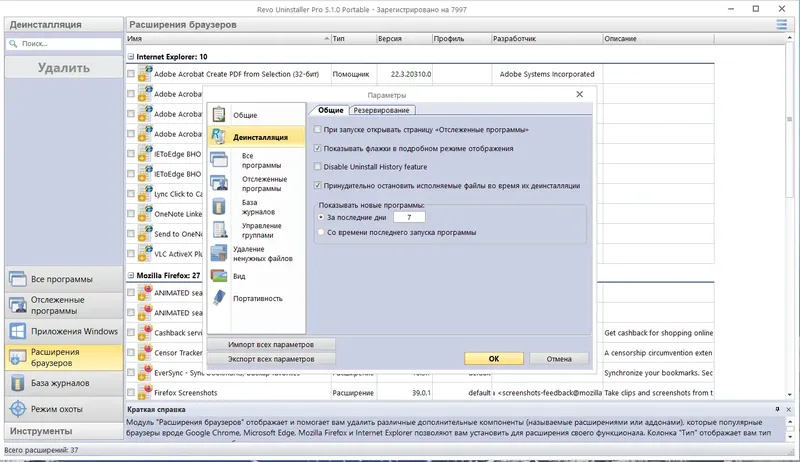Click Отмена to cancel settings
The width and height of the screenshot is (800, 462).
(x=559, y=358)
